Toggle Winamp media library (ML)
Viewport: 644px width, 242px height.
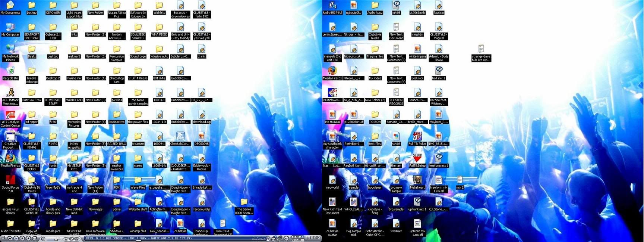(76, 239)
